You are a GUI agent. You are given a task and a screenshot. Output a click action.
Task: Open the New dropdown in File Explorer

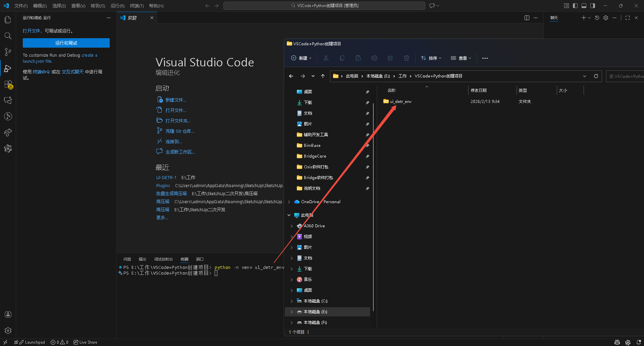point(301,58)
